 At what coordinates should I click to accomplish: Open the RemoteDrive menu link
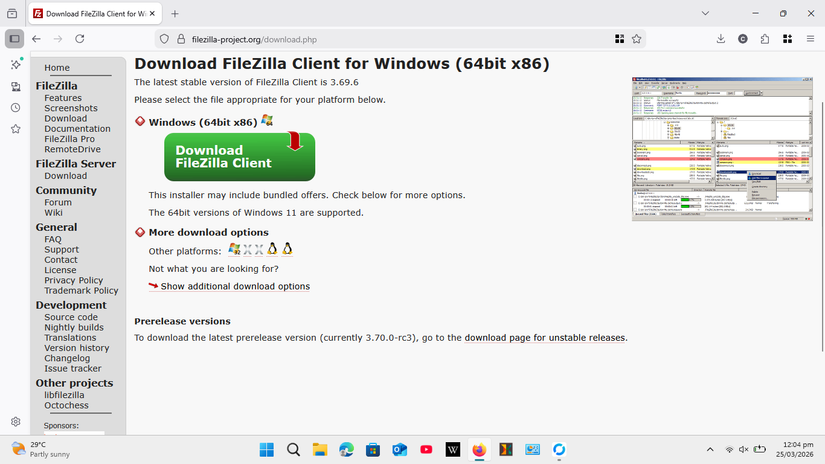point(73,149)
